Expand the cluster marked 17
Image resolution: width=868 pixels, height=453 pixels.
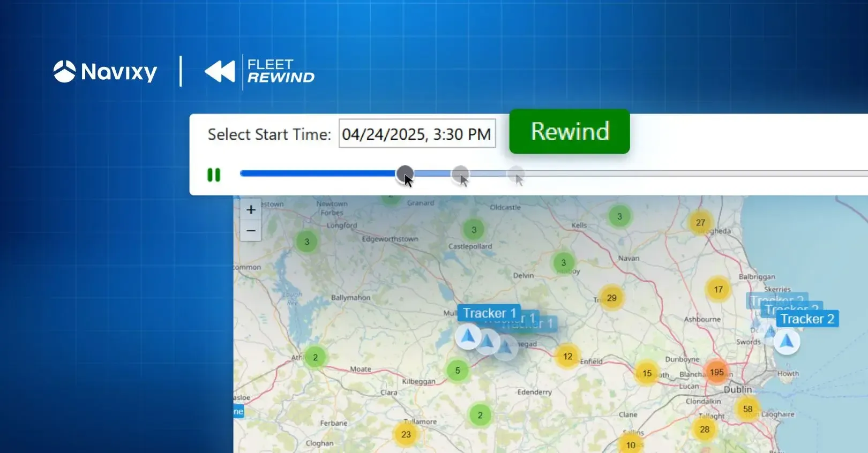click(x=718, y=290)
